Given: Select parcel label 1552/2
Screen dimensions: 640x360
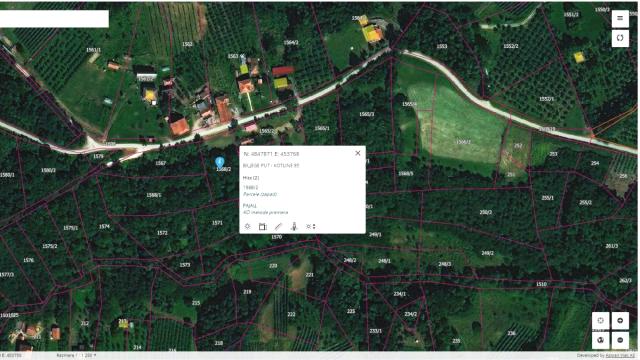Looking at the screenshot, I should click(511, 47).
